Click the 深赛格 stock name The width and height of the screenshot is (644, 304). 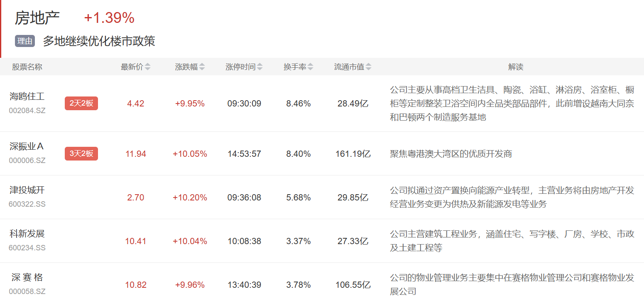(x=27, y=277)
